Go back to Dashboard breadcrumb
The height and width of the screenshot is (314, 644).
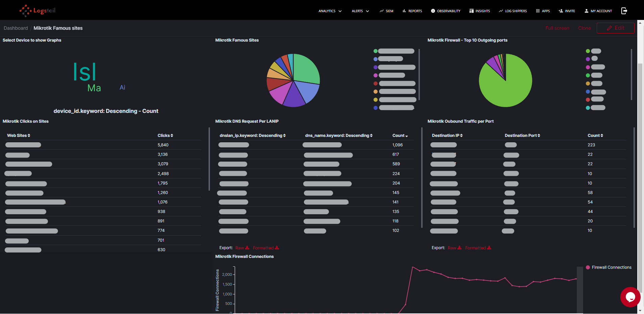[x=16, y=28]
